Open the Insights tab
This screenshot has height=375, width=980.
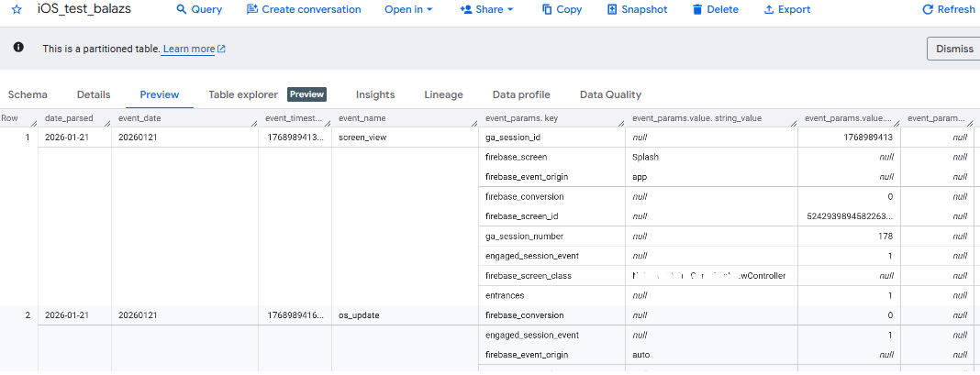tap(375, 94)
